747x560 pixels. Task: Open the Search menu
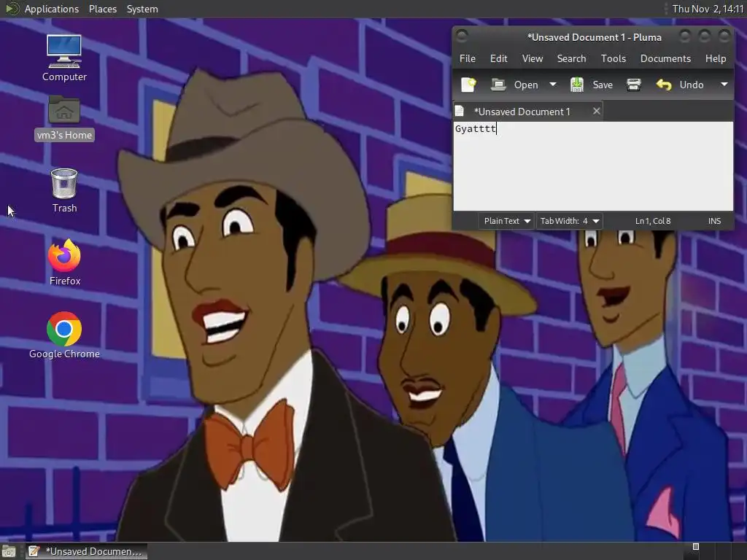point(571,58)
